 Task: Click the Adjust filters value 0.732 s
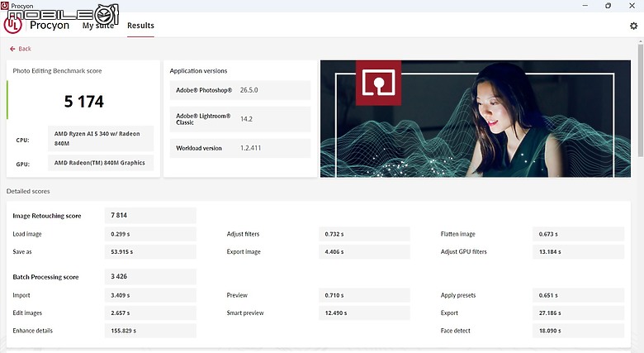[x=364, y=234]
